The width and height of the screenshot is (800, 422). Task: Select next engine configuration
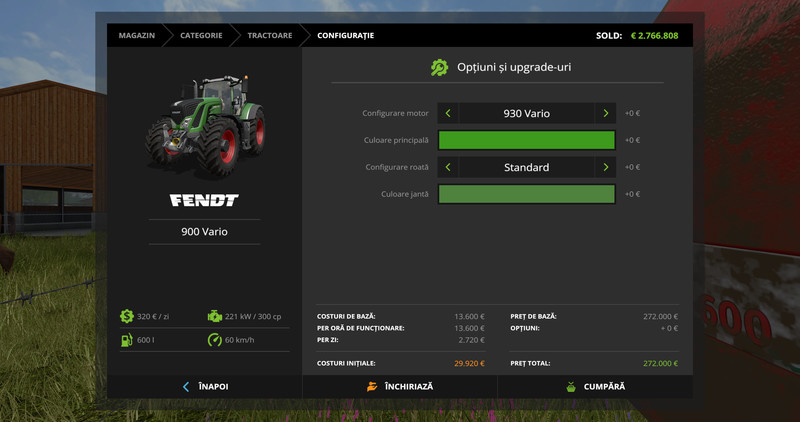coord(605,114)
